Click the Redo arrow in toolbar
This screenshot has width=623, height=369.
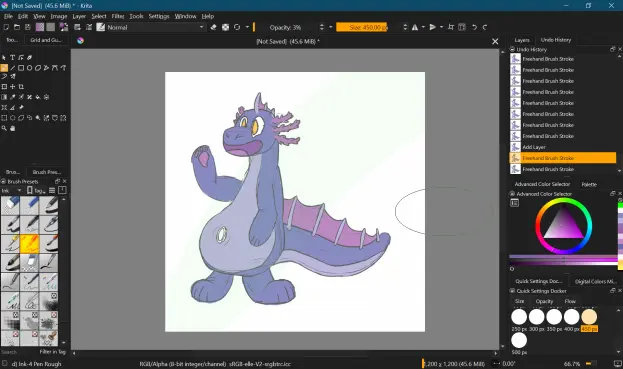click(x=485, y=27)
